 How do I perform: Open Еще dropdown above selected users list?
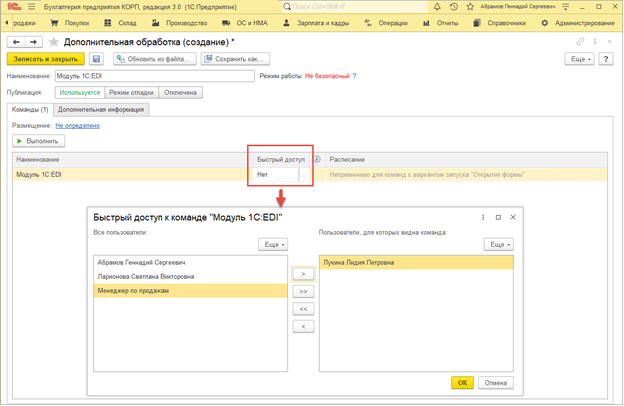[499, 244]
